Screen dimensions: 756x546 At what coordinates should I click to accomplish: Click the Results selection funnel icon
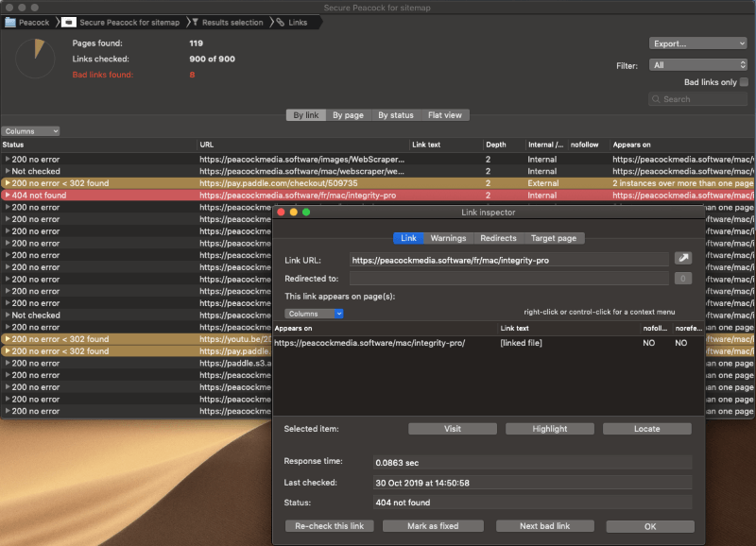pyautogui.click(x=194, y=23)
